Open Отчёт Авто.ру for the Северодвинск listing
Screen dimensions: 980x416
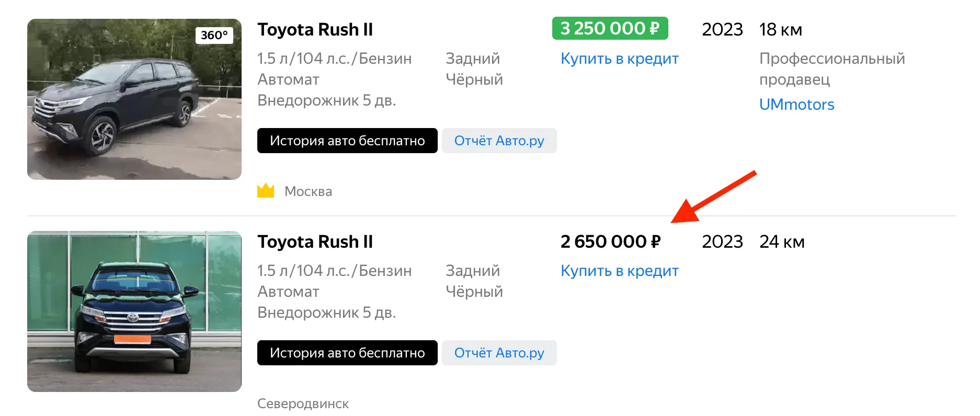[499, 353]
